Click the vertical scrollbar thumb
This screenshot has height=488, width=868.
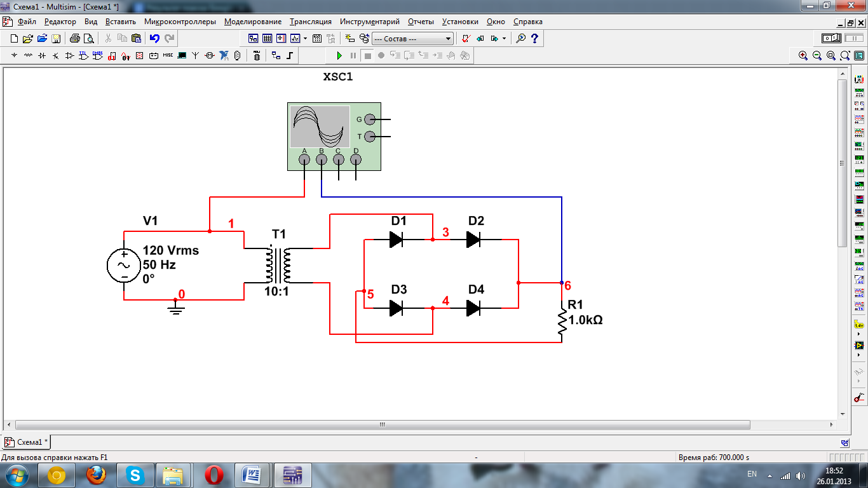(843, 163)
